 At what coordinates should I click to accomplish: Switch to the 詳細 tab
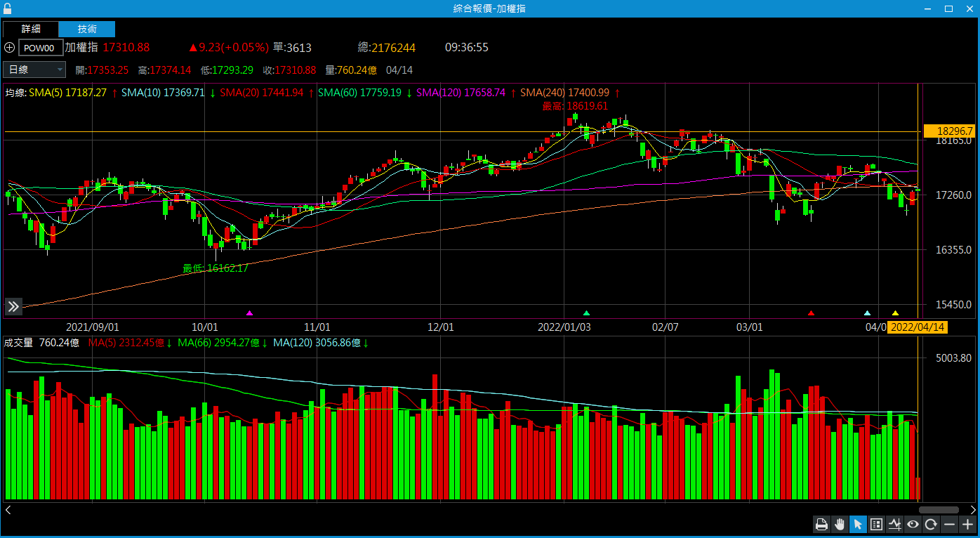[x=31, y=29]
